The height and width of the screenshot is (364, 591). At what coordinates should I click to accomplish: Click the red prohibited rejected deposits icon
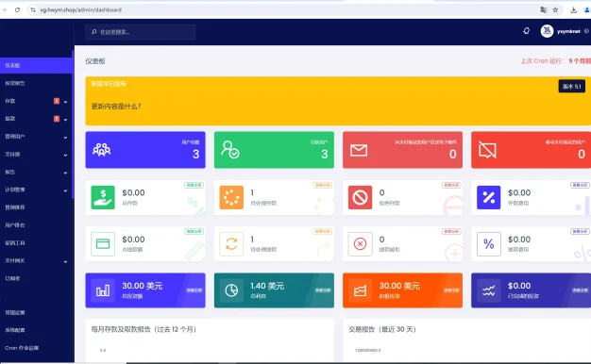(x=360, y=197)
